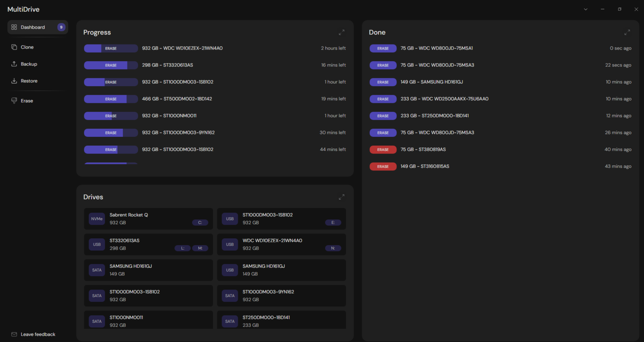644x342 pixels.
Task: Open the title bar chevron dropdown
Action: tap(586, 9)
